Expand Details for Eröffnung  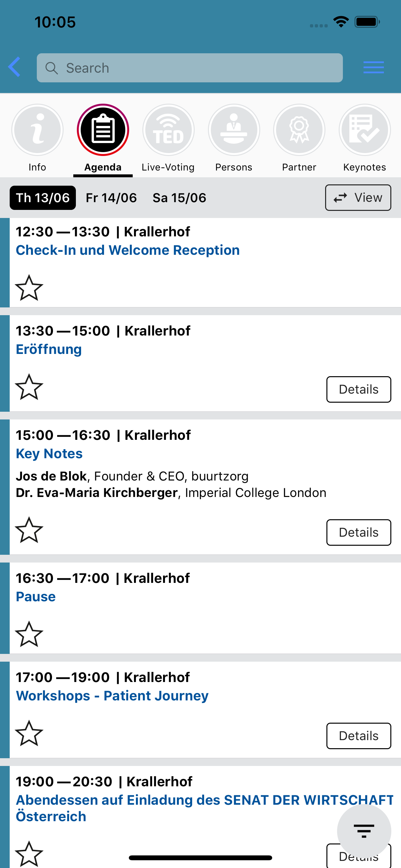[358, 389]
